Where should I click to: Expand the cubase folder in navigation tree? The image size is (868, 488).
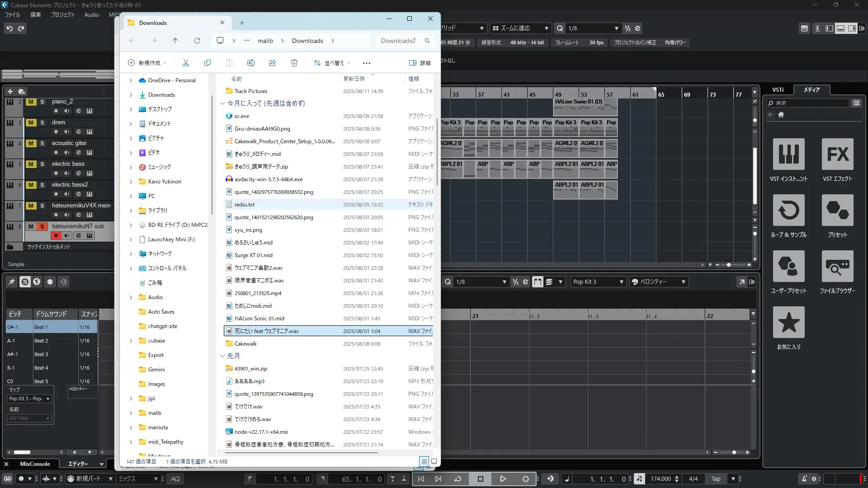coord(131,341)
